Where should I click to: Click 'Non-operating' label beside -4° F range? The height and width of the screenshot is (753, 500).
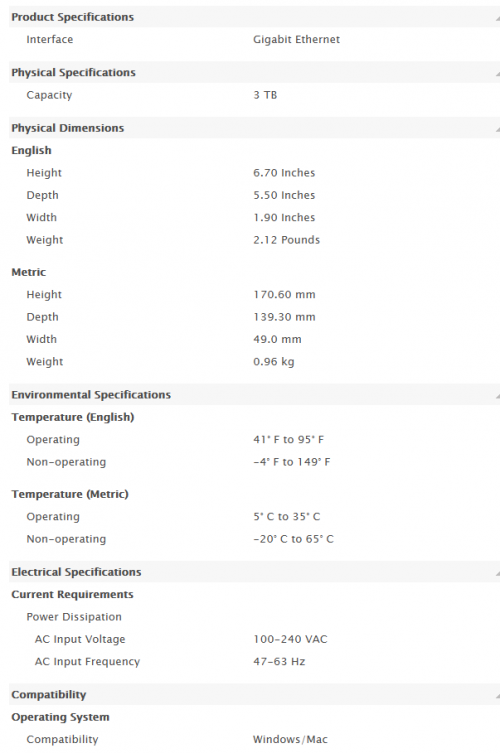click(x=66, y=462)
